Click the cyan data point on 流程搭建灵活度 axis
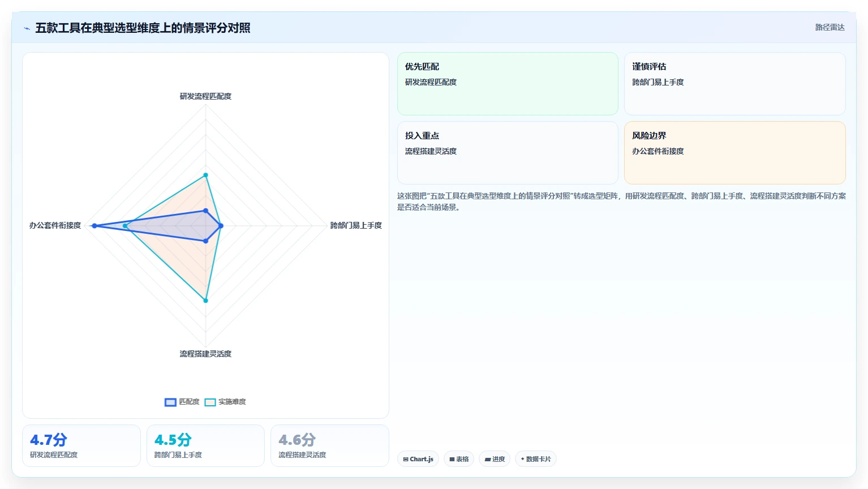868x489 pixels. point(205,301)
